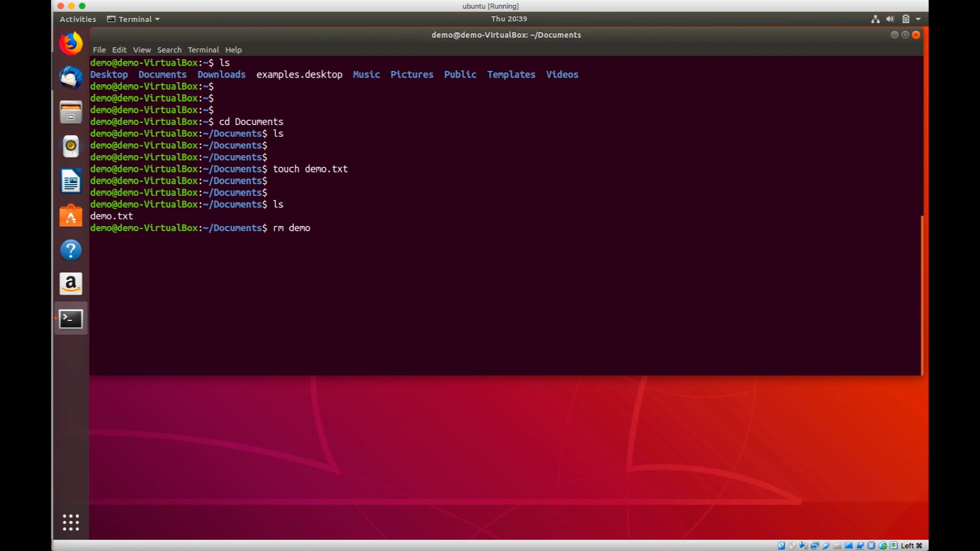This screenshot has width=980, height=551.
Task: Show Applications grid button
Action: [x=71, y=522]
